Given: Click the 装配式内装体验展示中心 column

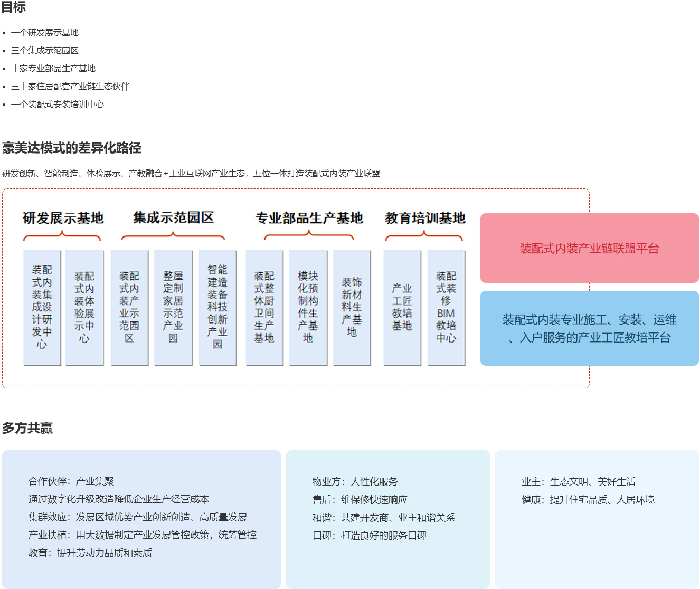Looking at the screenshot, I should 84,308.
